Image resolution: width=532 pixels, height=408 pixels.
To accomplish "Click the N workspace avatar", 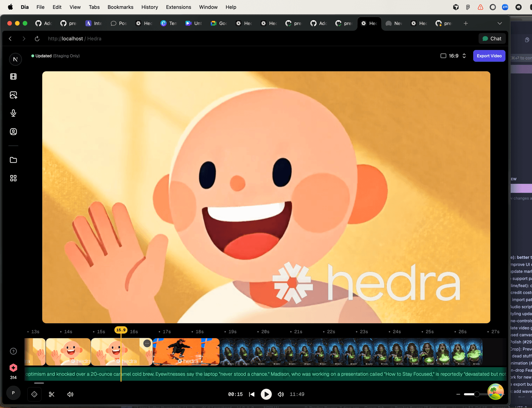I will (x=15, y=59).
